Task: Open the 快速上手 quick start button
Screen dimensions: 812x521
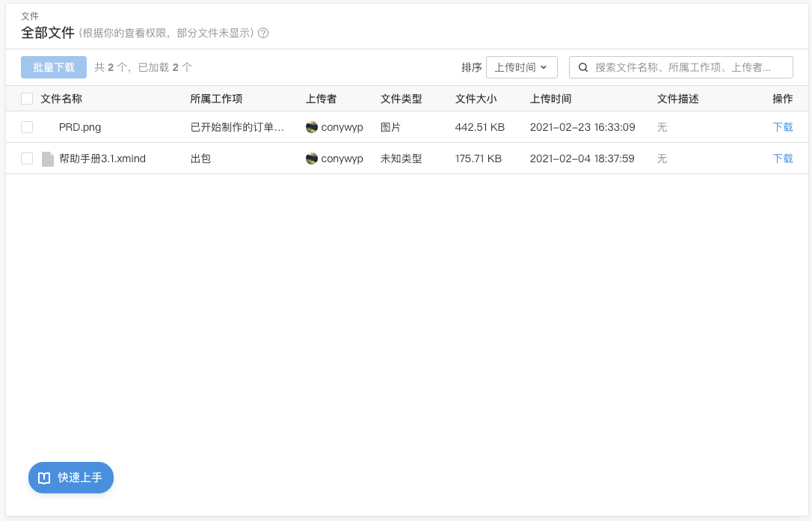Action: click(71, 478)
